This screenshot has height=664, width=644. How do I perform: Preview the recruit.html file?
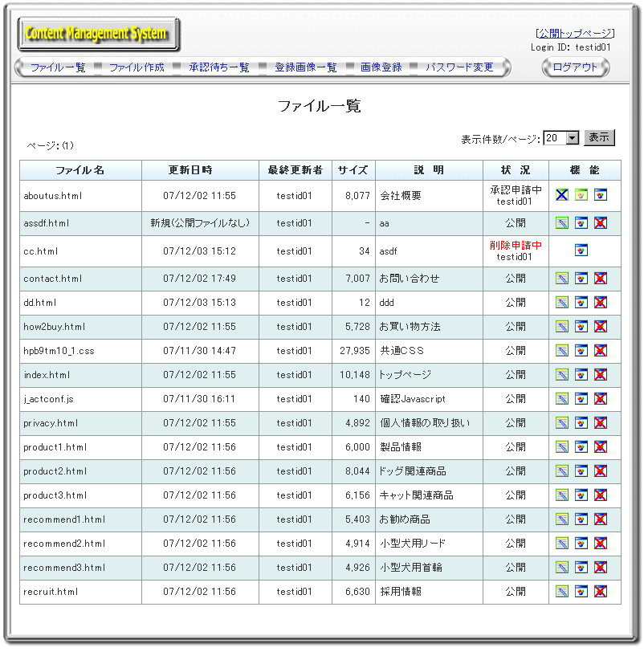pos(581,592)
